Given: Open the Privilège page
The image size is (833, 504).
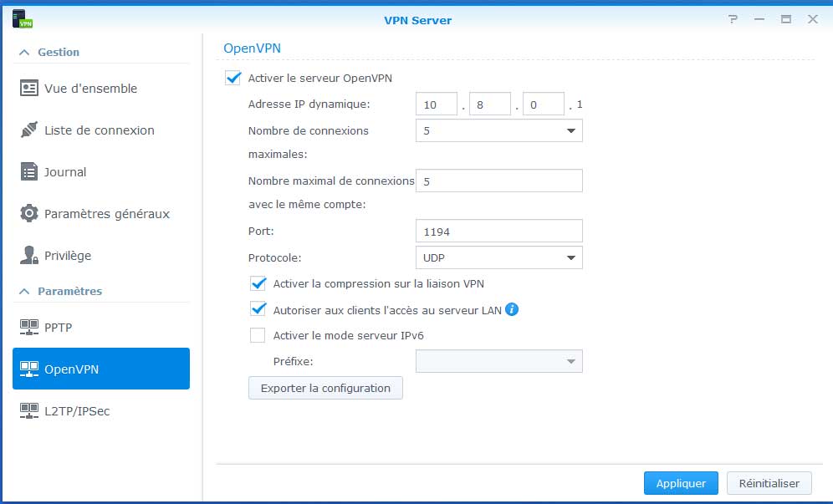Looking at the screenshot, I should [x=101, y=256].
